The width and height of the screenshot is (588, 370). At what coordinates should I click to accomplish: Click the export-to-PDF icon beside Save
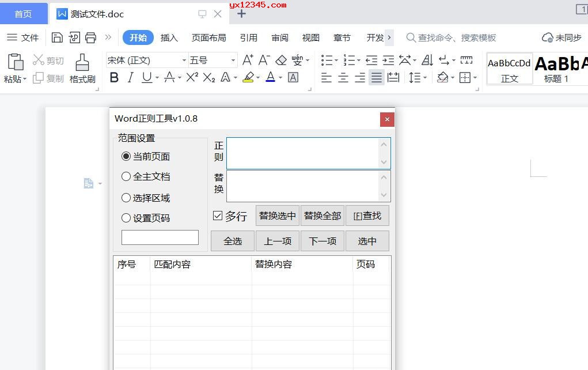[74, 37]
